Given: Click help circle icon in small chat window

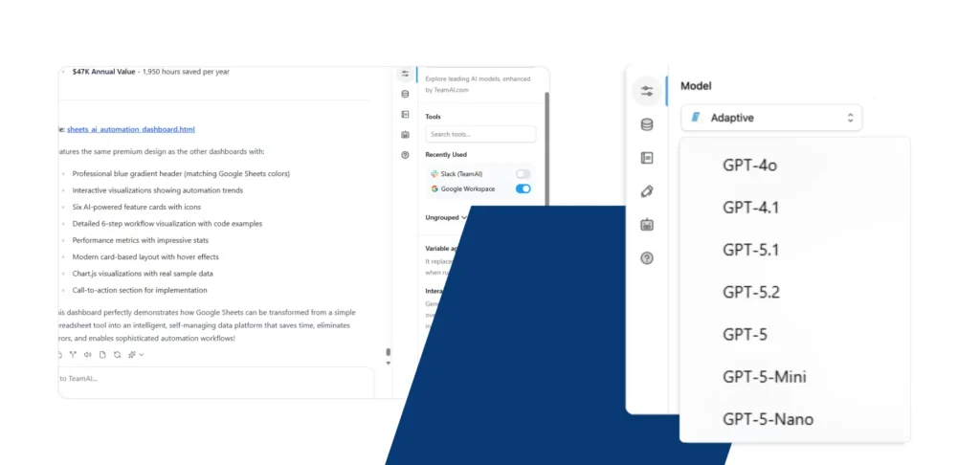Looking at the screenshot, I should click(405, 155).
